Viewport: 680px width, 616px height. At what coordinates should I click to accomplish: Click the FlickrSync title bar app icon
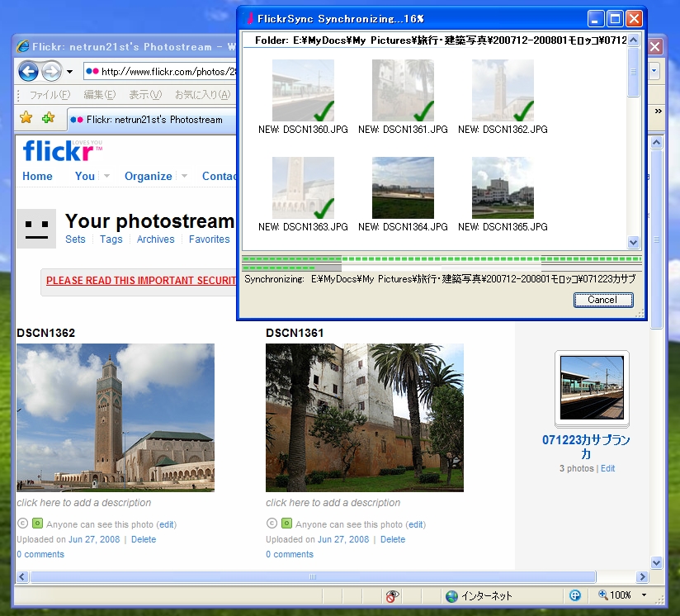tap(249, 19)
